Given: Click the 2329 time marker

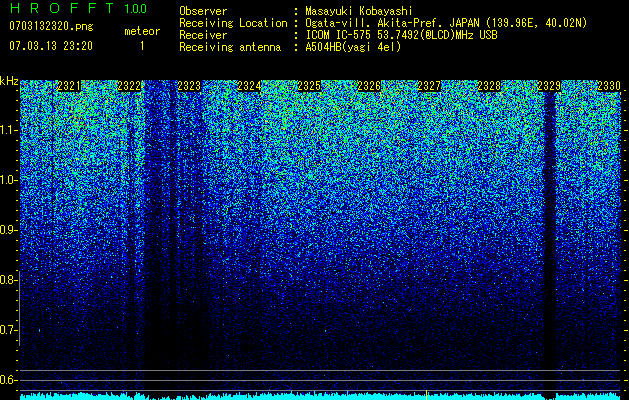Looking at the screenshot, I should 549,86.
